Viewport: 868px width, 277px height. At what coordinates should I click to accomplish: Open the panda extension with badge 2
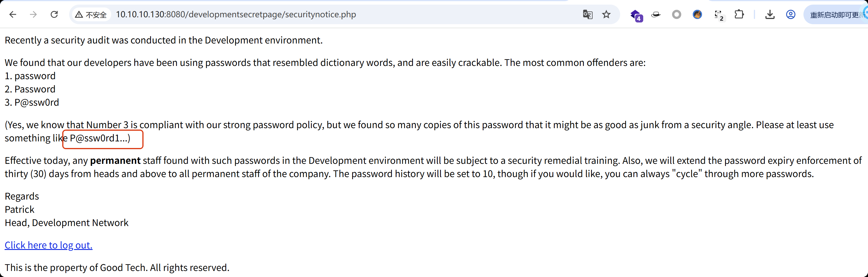tap(718, 15)
